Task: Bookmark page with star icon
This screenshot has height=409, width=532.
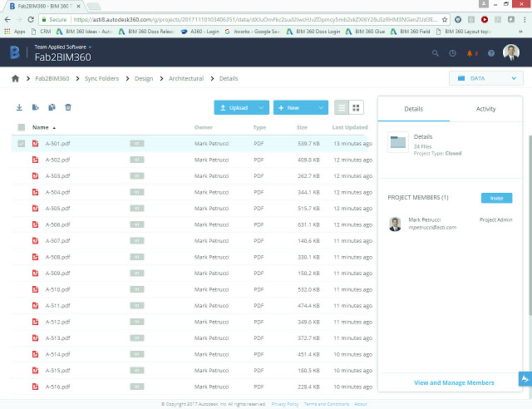Action: pos(445,20)
